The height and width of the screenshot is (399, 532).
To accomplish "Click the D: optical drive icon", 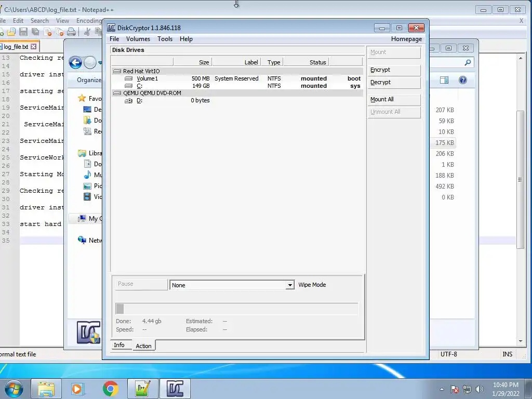I will (129, 100).
